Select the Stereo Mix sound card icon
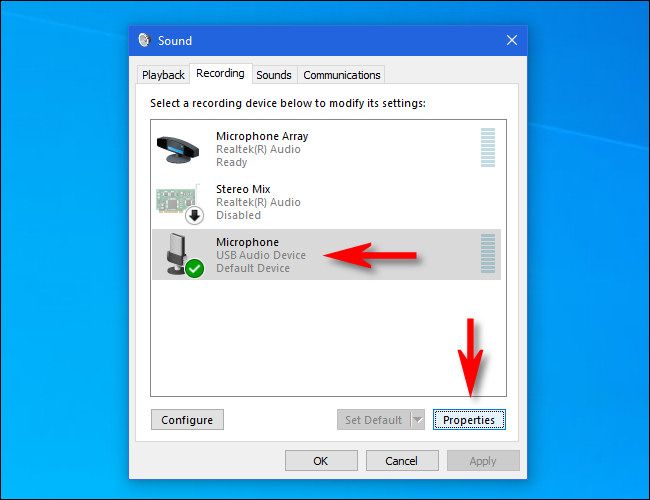Image resolution: width=650 pixels, height=500 pixels. (x=178, y=201)
